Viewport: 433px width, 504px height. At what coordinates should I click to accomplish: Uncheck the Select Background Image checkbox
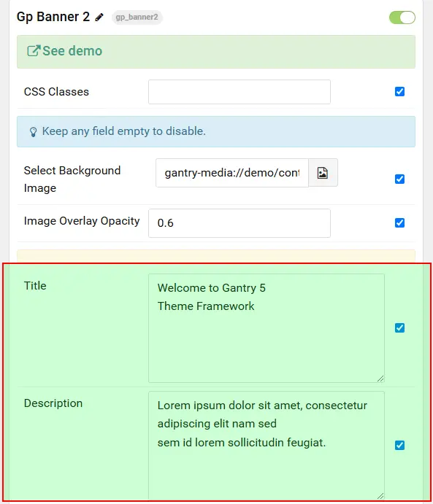click(x=399, y=179)
